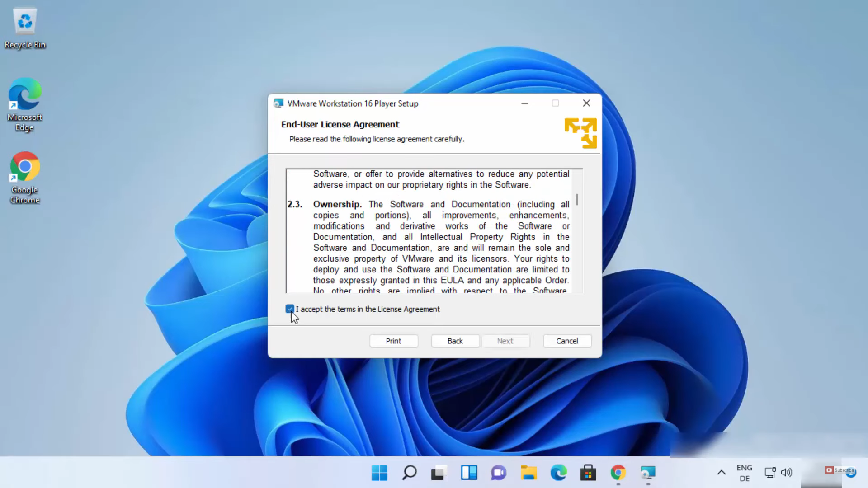Open Teams Chat taskbar icon

pos(498,473)
